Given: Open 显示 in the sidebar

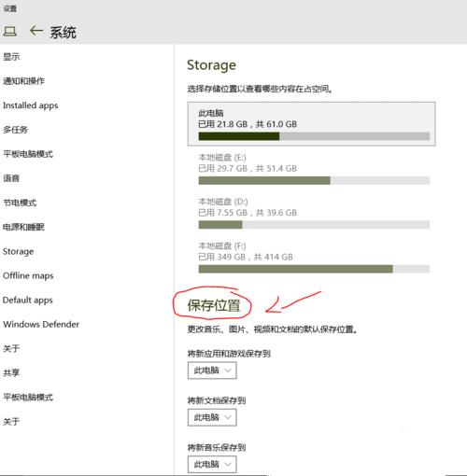Looking at the screenshot, I should point(11,57).
